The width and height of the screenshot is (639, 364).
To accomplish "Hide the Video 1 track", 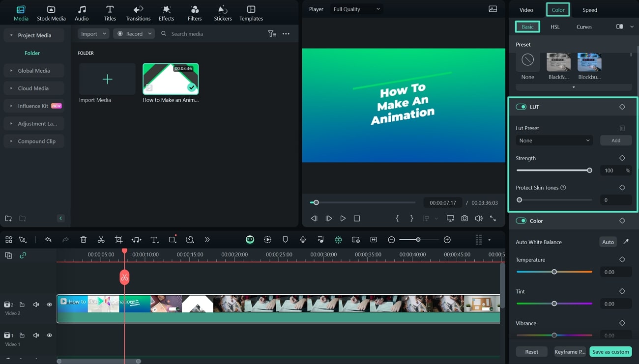I will [49, 335].
